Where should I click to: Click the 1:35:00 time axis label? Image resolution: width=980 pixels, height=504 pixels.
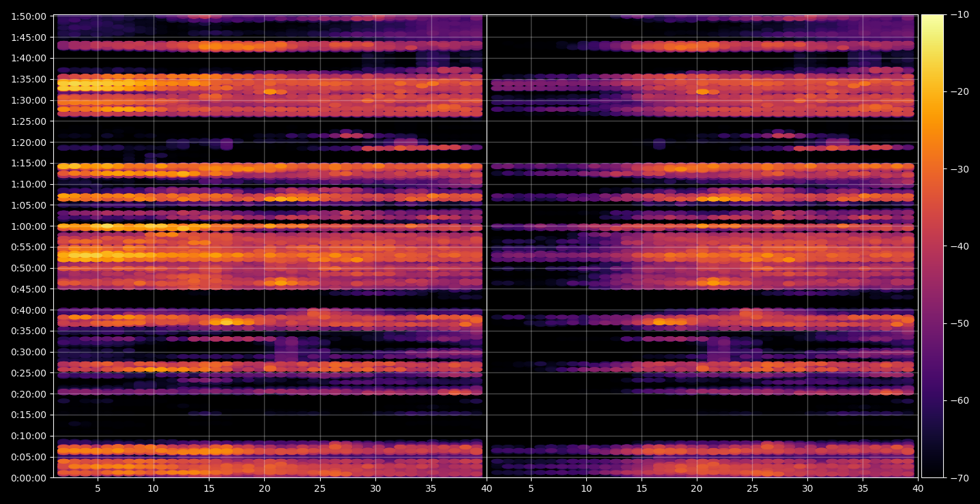[x=29, y=79]
